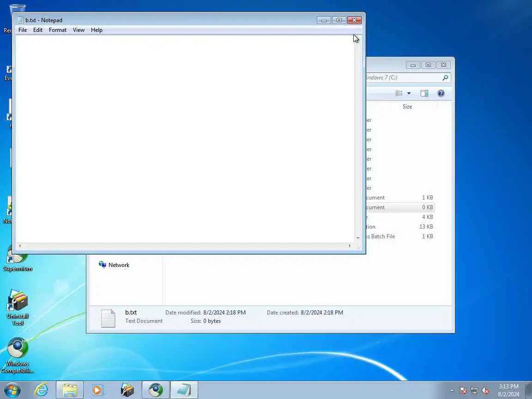The width and height of the screenshot is (532, 399).
Task: Switch to the Notepad taskbar button
Action: [184, 390]
